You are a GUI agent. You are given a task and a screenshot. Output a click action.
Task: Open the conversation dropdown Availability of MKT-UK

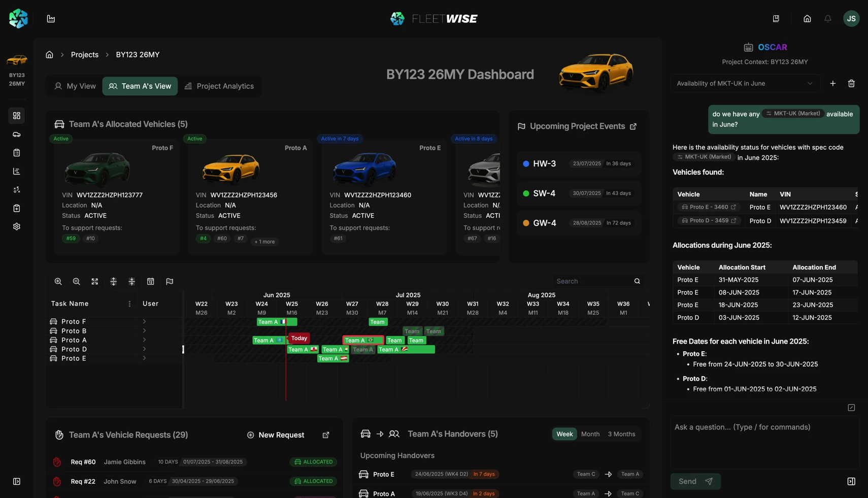coord(745,83)
